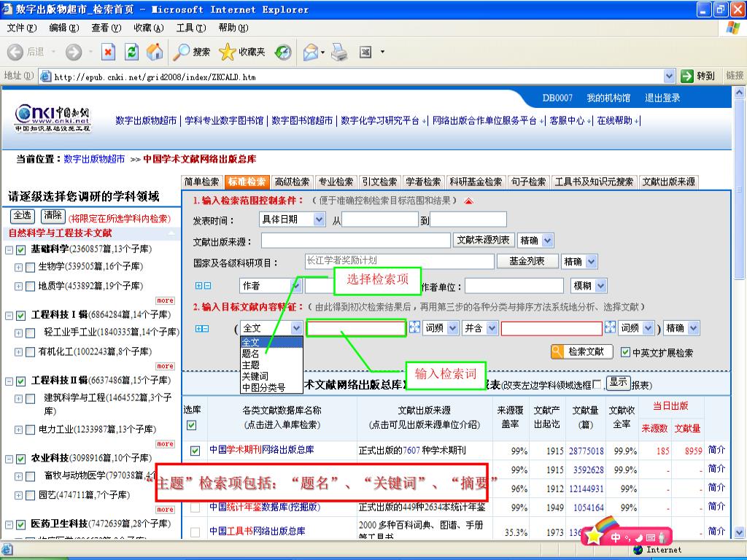This screenshot has height=560, width=747.
Task: Add an author row with the plus icon
Action: coord(198,286)
